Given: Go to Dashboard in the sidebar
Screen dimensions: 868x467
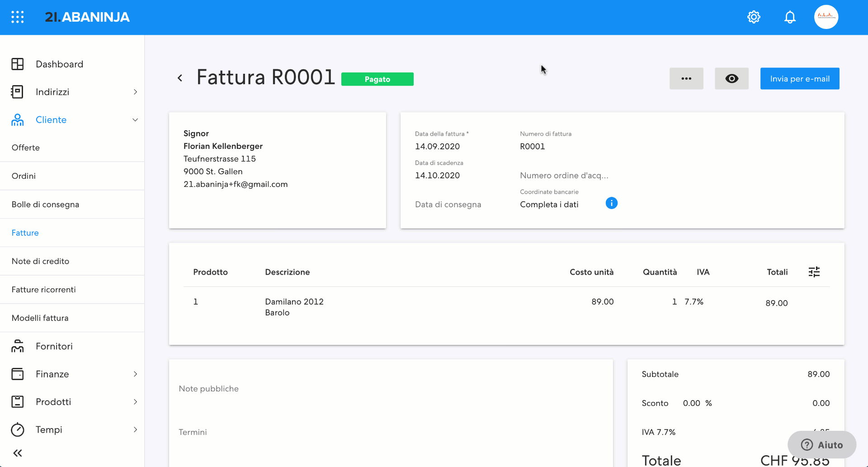Looking at the screenshot, I should [59, 64].
